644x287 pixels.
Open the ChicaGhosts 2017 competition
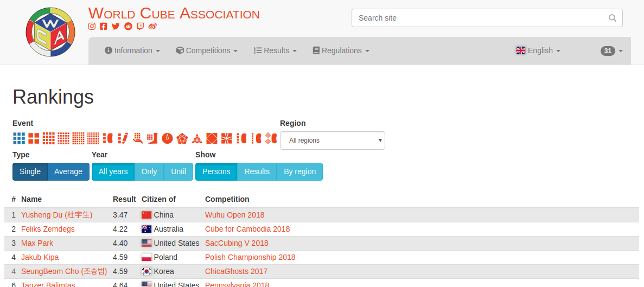coord(236,271)
